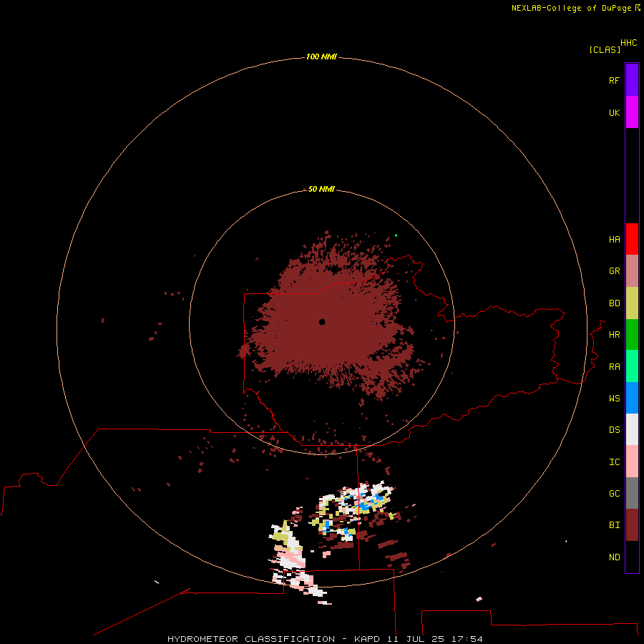
Task: Click the 11 JUL 25 date text
Action: coord(416,639)
